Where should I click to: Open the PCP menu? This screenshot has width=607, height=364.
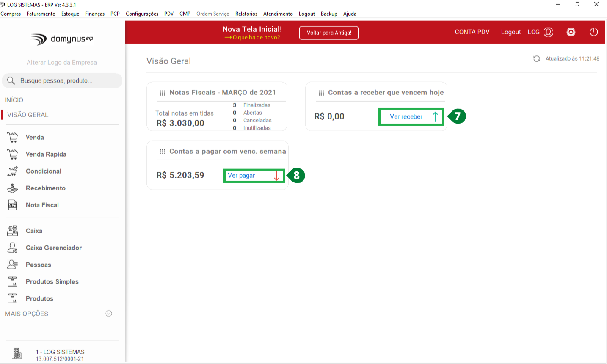coord(115,14)
